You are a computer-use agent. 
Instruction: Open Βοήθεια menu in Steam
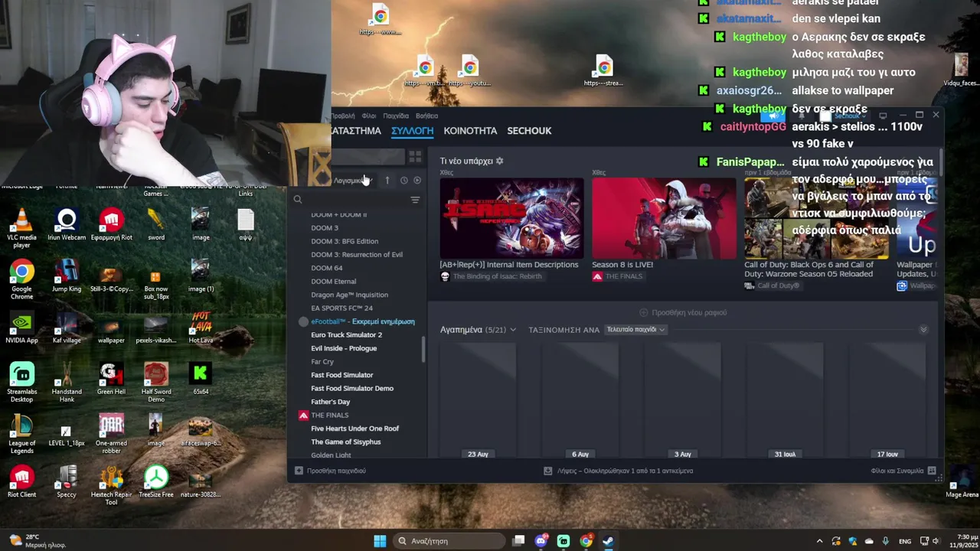426,116
